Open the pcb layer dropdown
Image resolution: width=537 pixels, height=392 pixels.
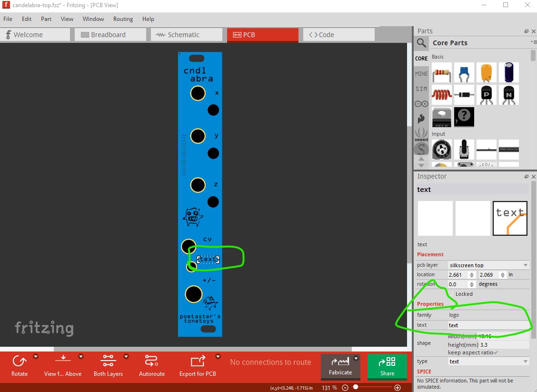tap(488, 265)
